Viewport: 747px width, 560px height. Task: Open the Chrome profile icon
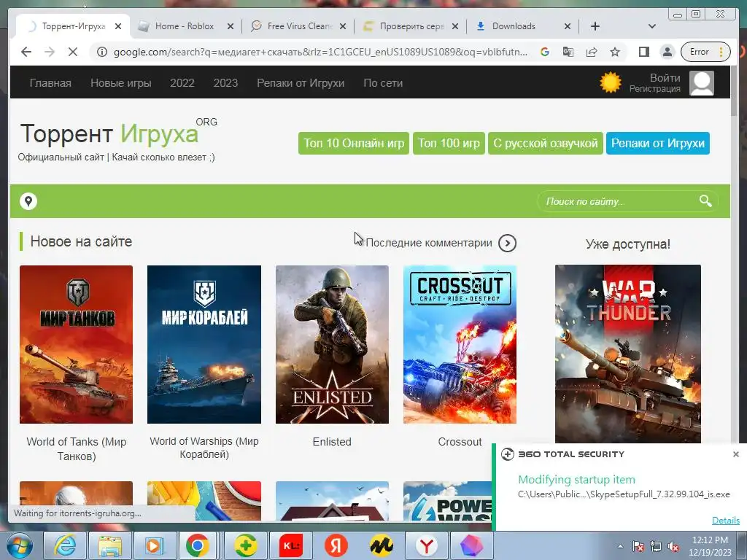coord(667,52)
